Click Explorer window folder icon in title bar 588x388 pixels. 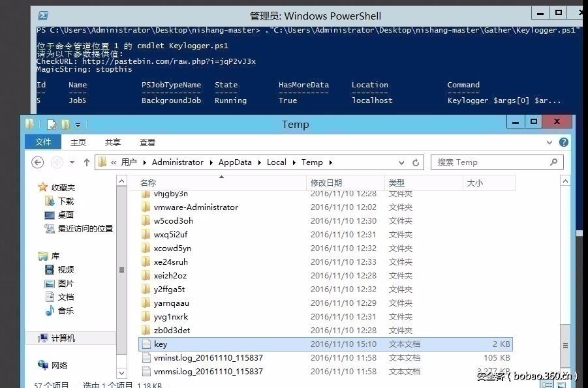29,124
